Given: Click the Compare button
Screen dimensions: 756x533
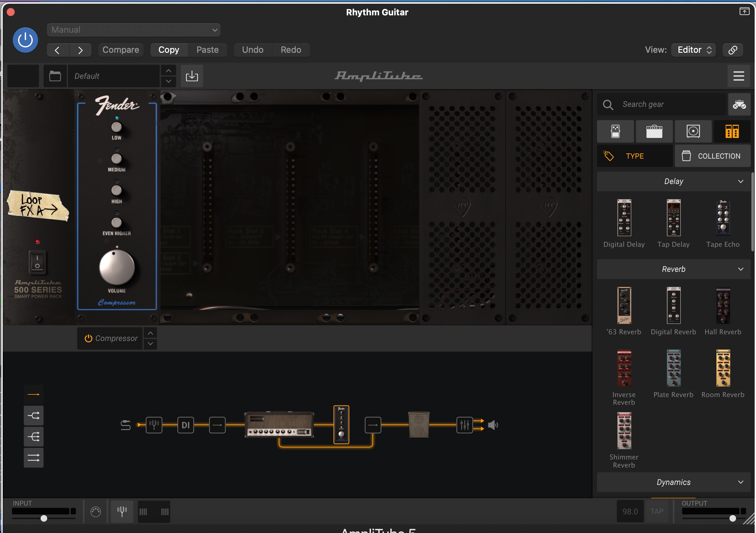Looking at the screenshot, I should pyautogui.click(x=121, y=50).
